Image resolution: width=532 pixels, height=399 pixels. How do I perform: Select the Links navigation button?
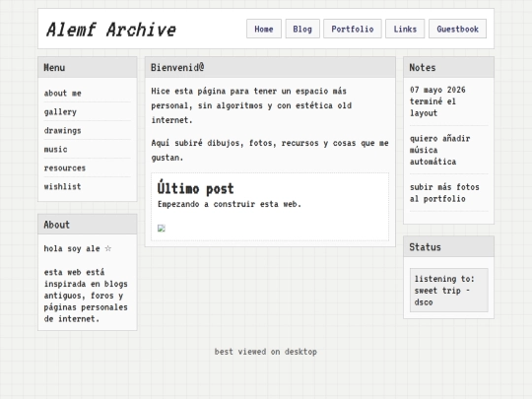pos(405,29)
